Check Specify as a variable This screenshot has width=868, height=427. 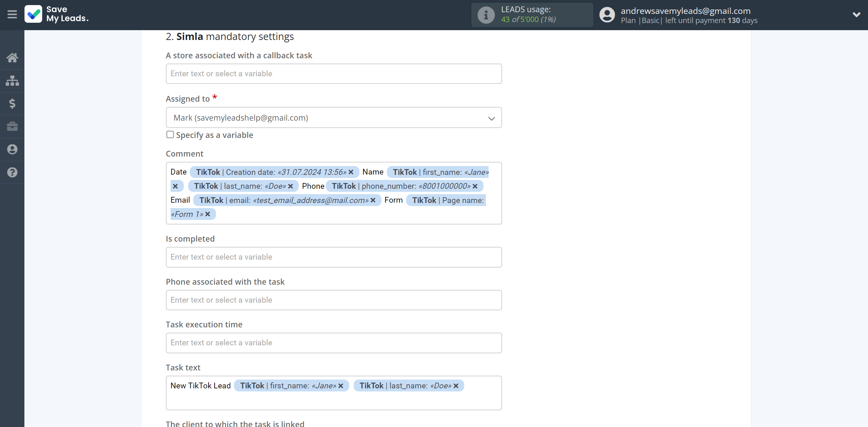170,135
